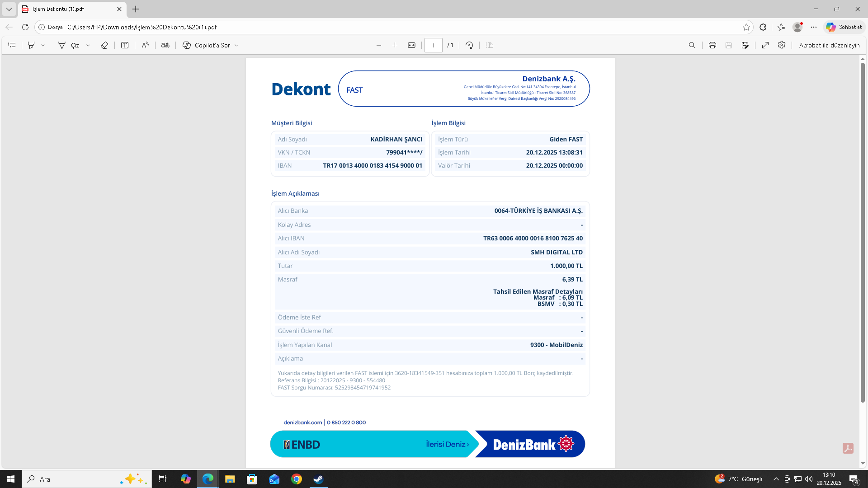Image resolution: width=868 pixels, height=488 pixels.
Task: Open Steam from the taskbar
Action: pos(319,479)
